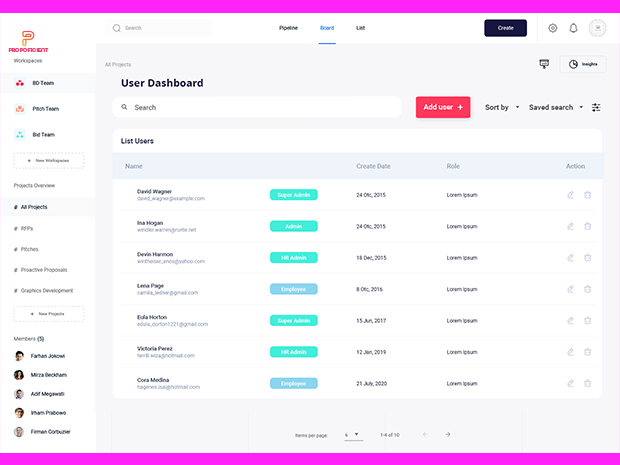Viewport: 620px width, 465px height.
Task: Open settings via the gear icon
Action: click(x=553, y=28)
